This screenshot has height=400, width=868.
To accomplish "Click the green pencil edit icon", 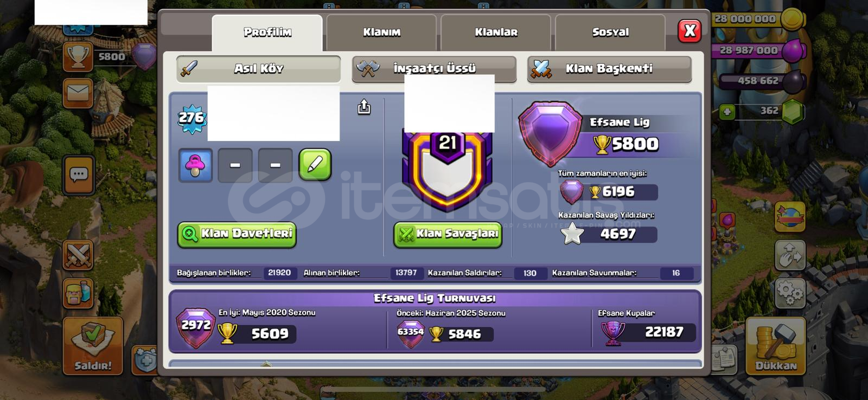I will (315, 165).
